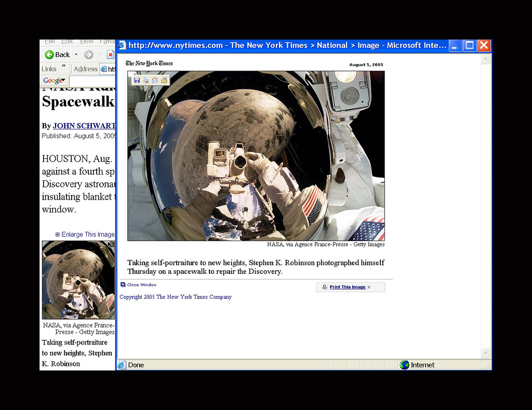The width and height of the screenshot is (532, 410).
Task: Click the address bar page icon in the background window
Action: pos(103,69)
